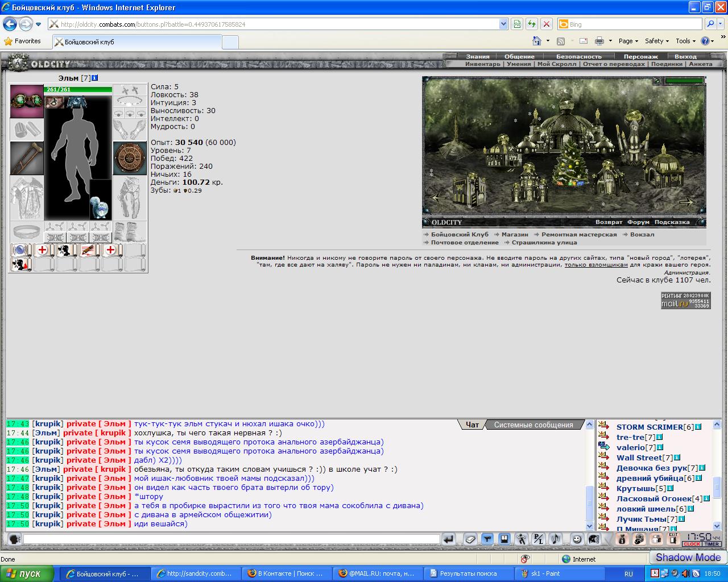Focus the chat message input field
Screen dimensions: 728x582
tap(232, 539)
